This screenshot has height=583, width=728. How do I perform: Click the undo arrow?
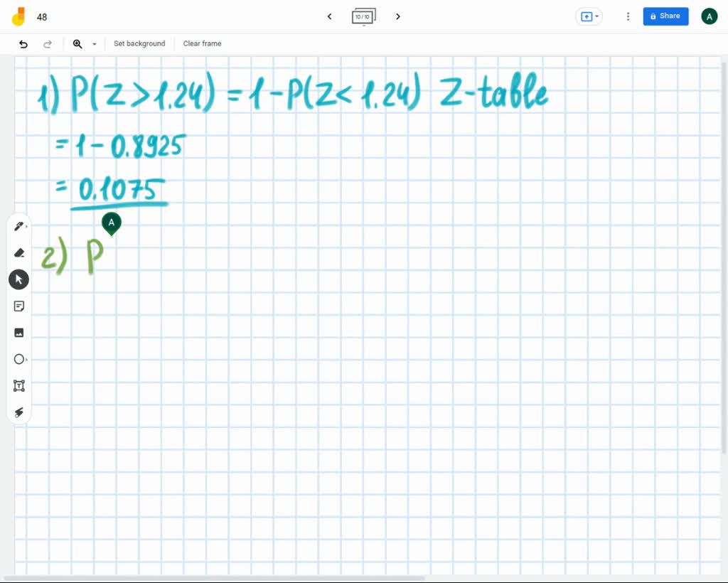click(23, 43)
